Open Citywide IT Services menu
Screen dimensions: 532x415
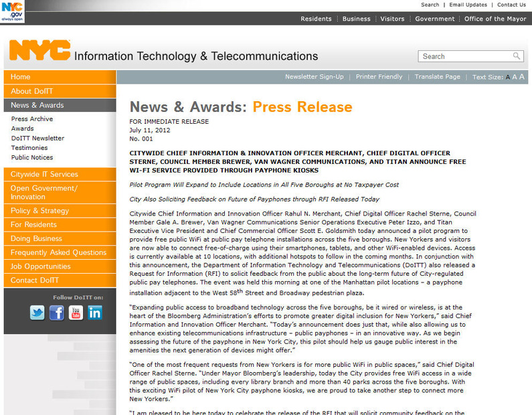coord(60,174)
